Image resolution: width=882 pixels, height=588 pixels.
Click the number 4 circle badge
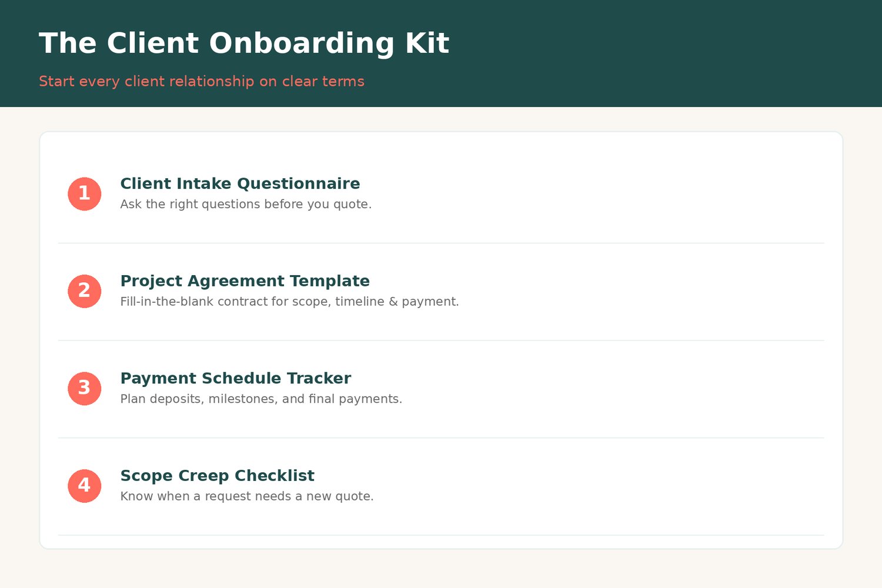tap(85, 486)
